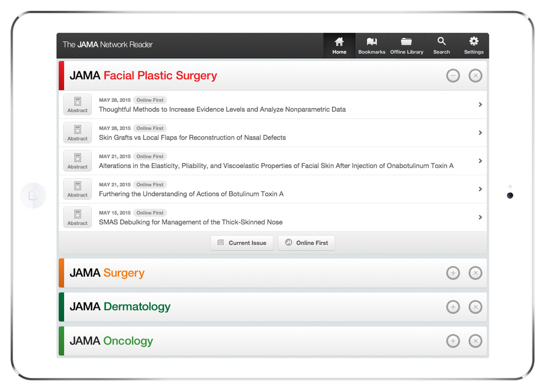Show Online First articles button
Screen dimensions: 546x392
point(306,243)
